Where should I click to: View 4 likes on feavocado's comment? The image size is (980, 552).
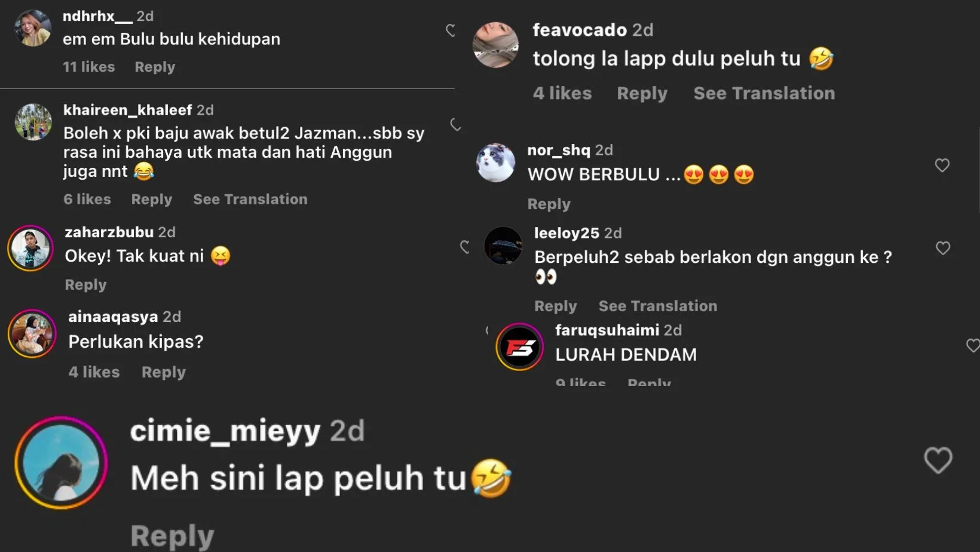coord(562,93)
